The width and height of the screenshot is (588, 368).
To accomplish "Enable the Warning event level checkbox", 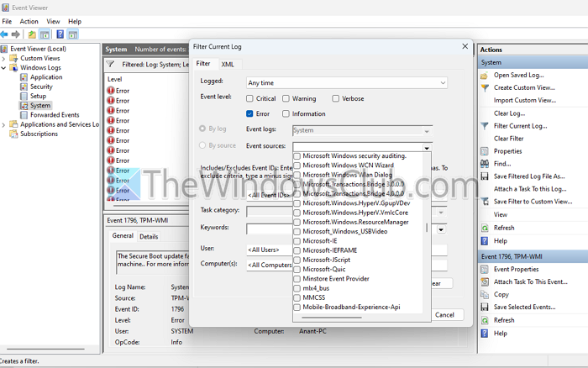I will click(286, 98).
